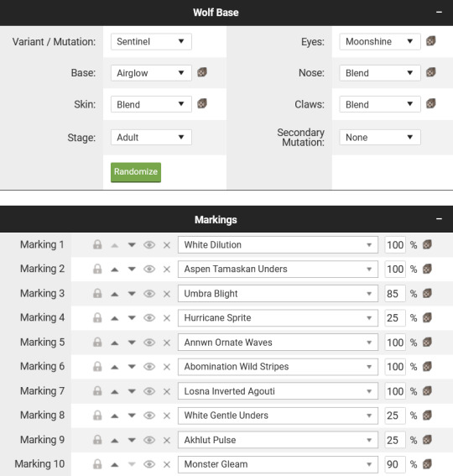
Task: Toggle the padlock on Marking 9
Action: coord(97,440)
